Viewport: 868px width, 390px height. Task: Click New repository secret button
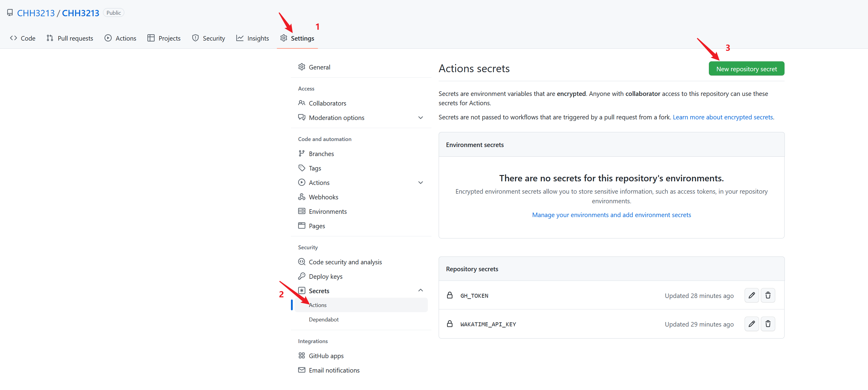(747, 68)
